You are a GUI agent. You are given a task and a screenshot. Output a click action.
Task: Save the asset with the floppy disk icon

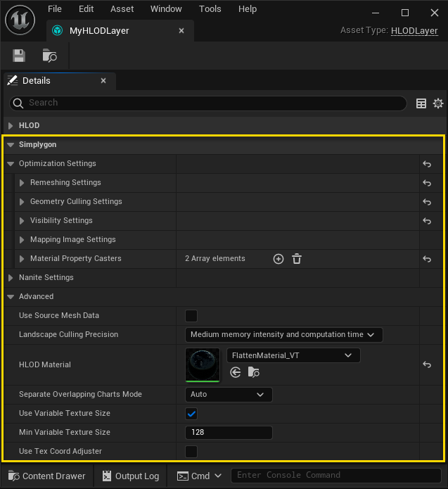point(19,56)
